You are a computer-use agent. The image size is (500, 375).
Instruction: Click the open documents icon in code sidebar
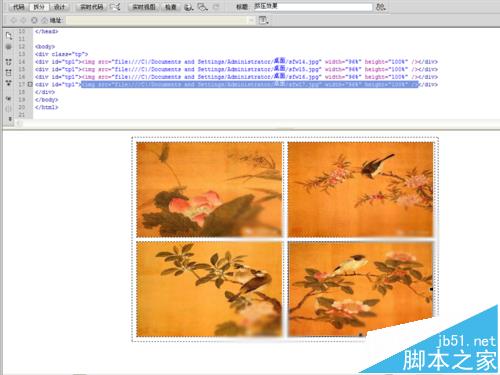(9, 35)
